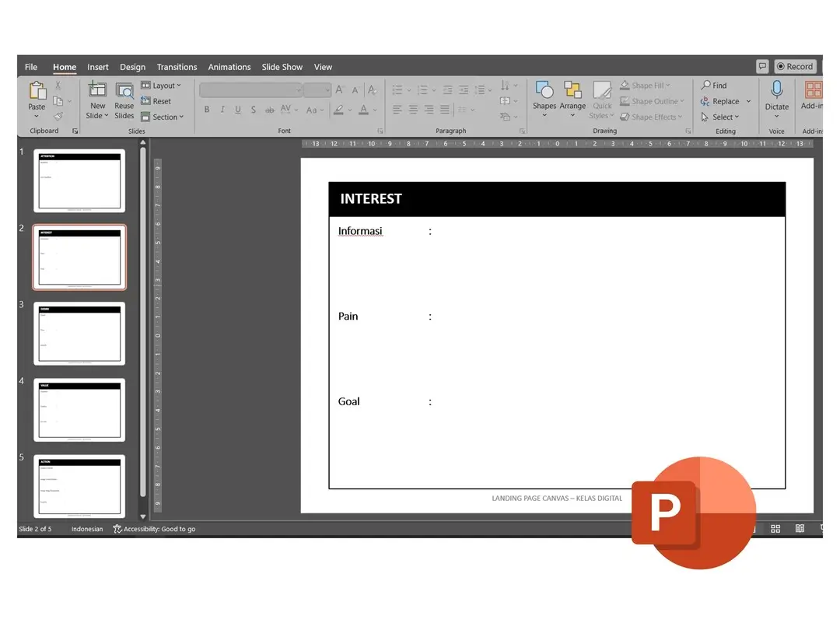Reset the slide layout
This screenshot has height=630, width=840.
[156, 100]
